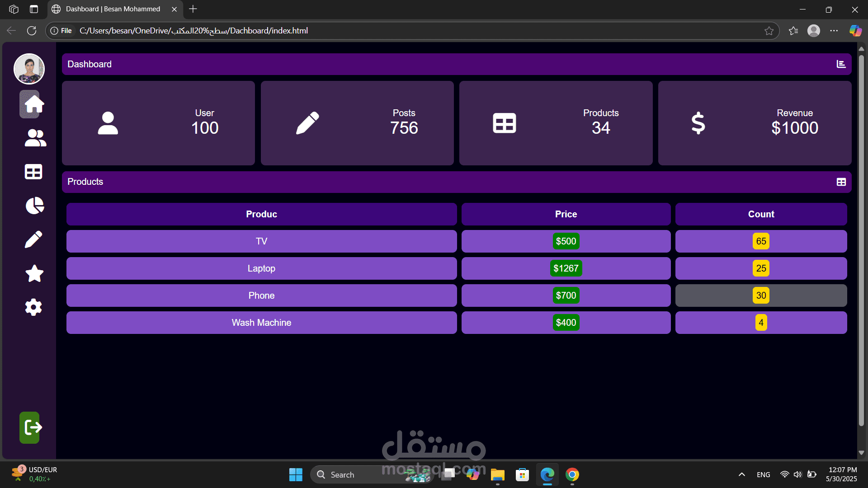This screenshot has width=868, height=488.
Task: Click the green logout button in sidebar
Action: point(30,427)
